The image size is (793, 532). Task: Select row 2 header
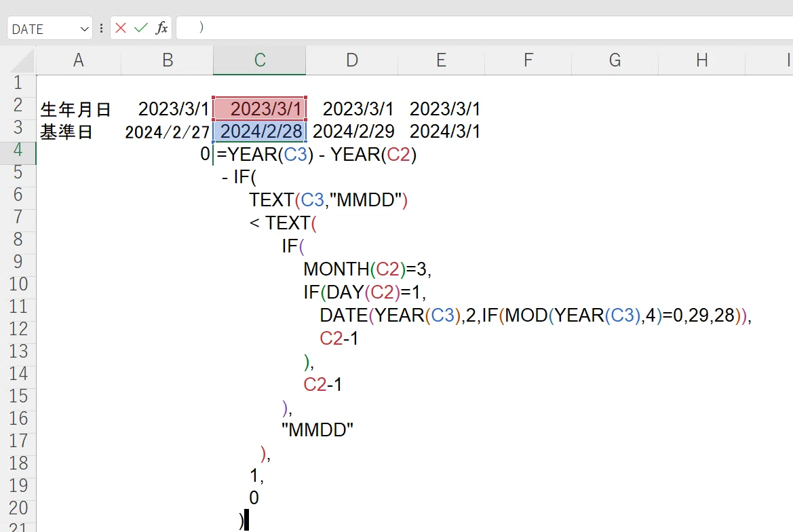[x=18, y=105]
